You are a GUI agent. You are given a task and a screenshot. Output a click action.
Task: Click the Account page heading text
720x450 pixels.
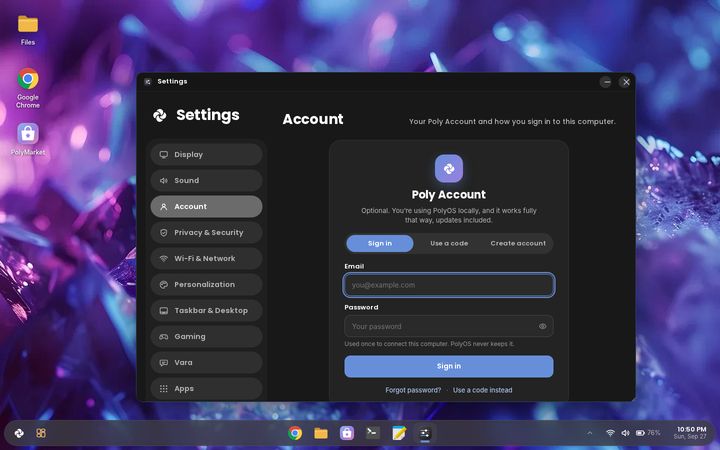click(x=313, y=119)
